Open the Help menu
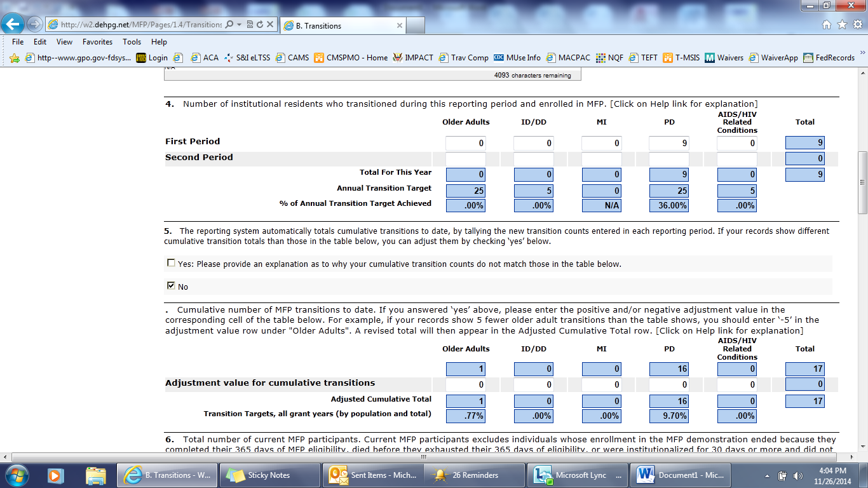 pos(159,42)
